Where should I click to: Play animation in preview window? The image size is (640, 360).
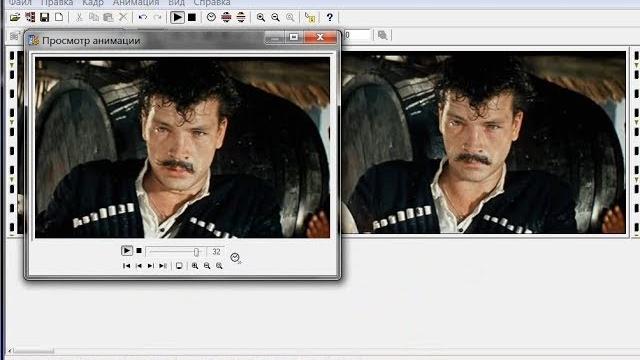[x=127, y=251]
